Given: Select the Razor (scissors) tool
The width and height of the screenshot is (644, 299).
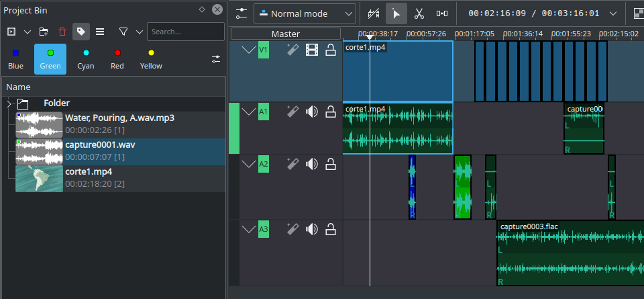Looking at the screenshot, I should [x=419, y=13].
